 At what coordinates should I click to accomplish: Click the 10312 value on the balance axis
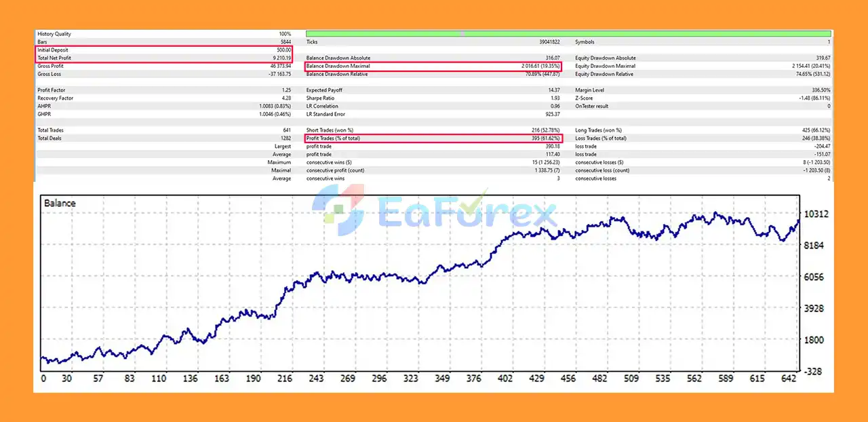coord(816,214)
